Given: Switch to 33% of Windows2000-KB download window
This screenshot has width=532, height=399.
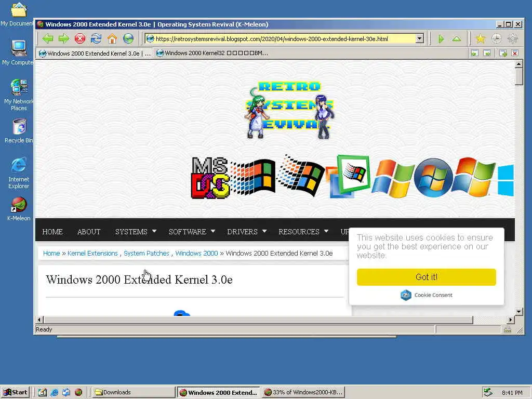Looking at the screenshot, I should tap(303, 392).
